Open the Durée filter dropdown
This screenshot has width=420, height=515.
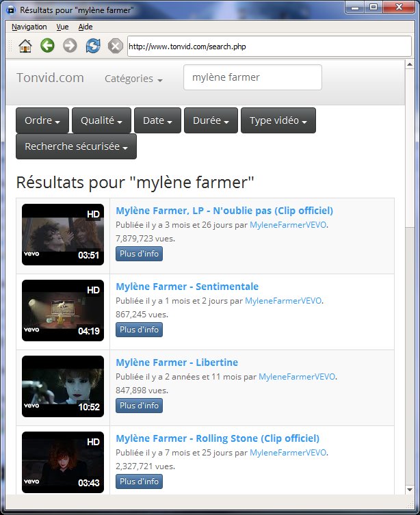pos(211,120)
